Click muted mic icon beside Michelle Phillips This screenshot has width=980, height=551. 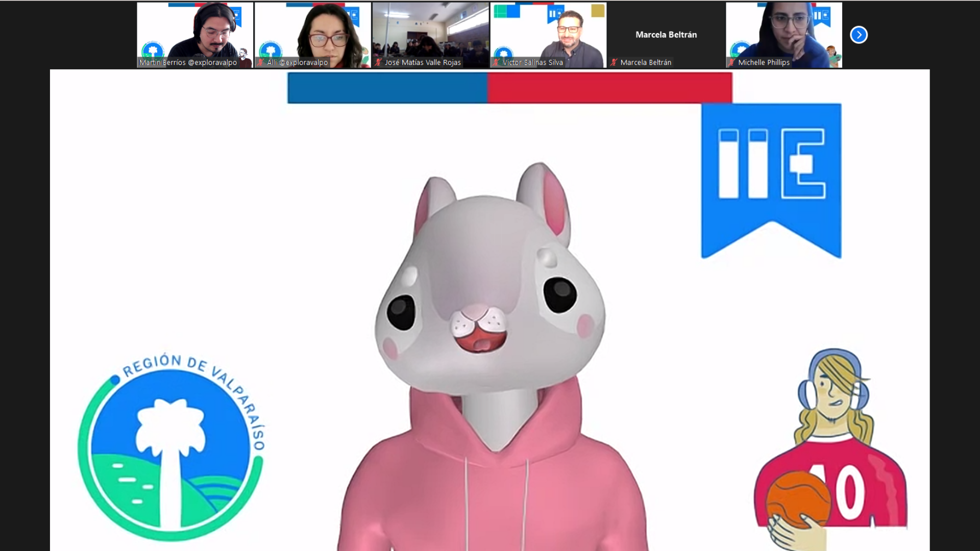731,62
